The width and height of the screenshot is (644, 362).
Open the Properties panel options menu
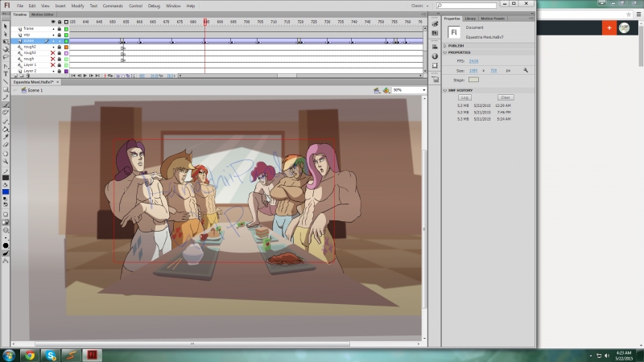[x=530, y=19]
